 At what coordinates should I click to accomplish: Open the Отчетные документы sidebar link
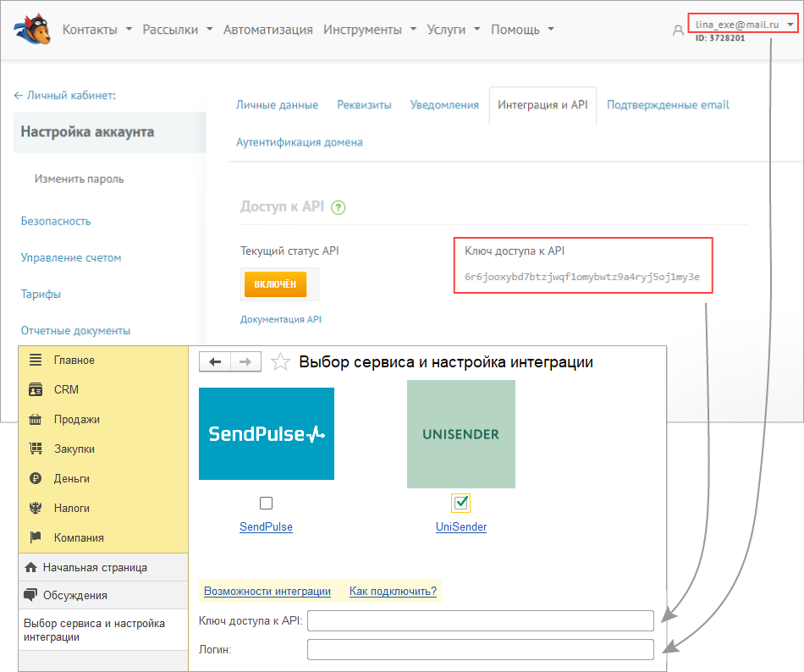tap(75, 331)
